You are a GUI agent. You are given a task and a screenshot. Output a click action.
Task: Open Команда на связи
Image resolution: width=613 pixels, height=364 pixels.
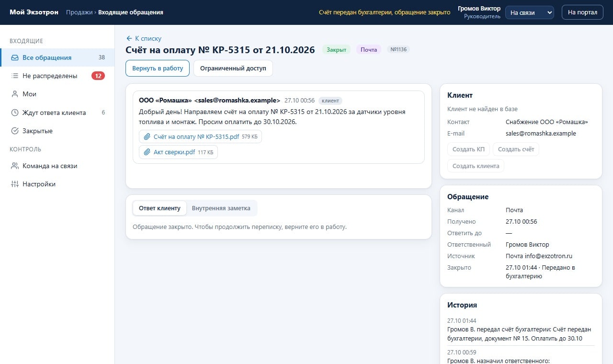pyautogui.click(x=57, y=166)
